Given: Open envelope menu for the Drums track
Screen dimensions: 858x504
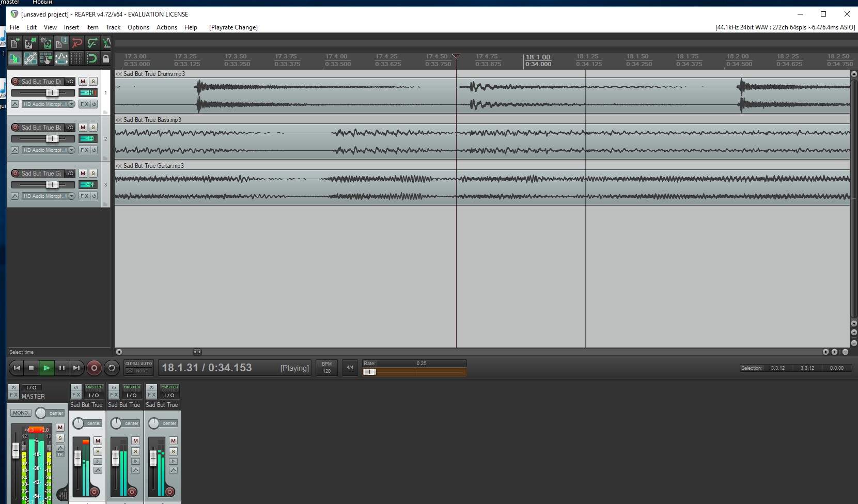Looking at the screenshot, I should 15,104.
